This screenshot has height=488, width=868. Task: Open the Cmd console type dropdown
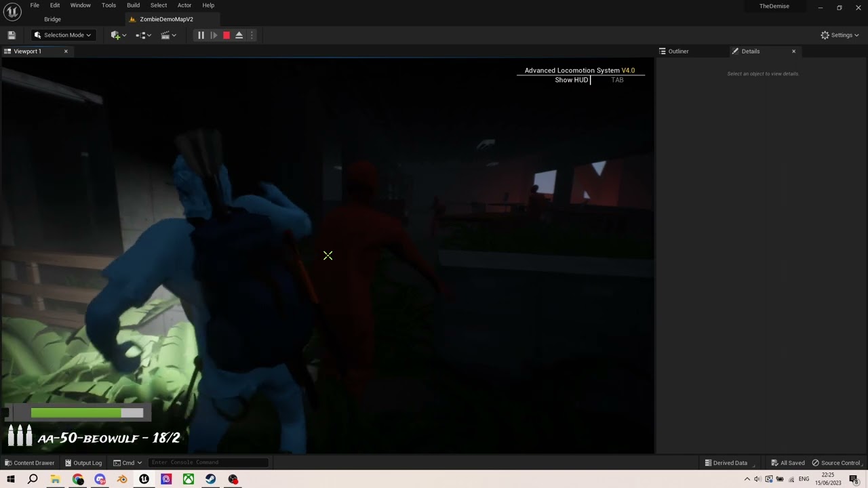[127, 463]
